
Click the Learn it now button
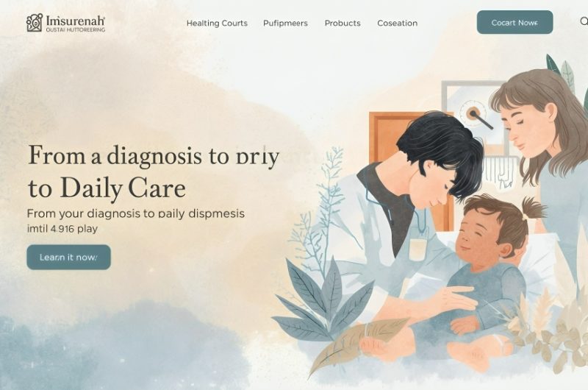[68, 257]
